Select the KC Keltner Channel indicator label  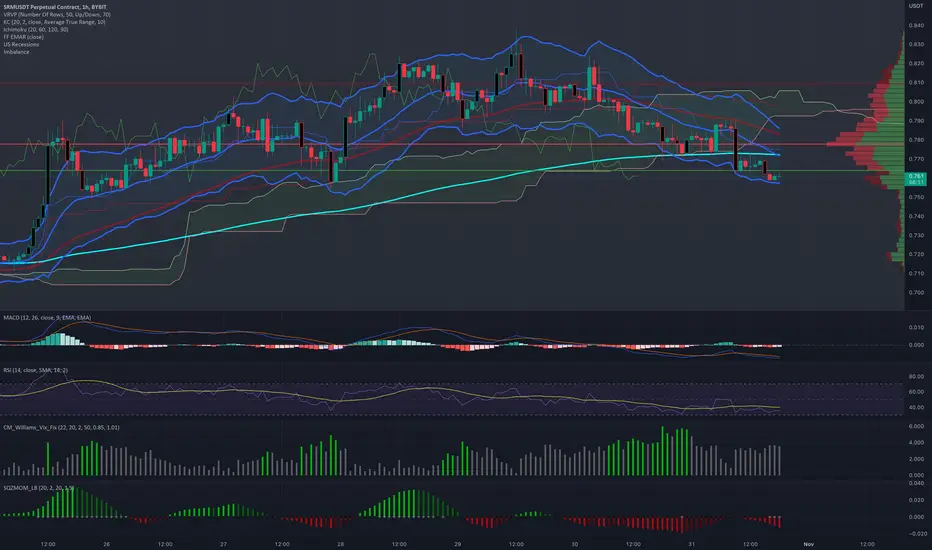pos(54,22)
